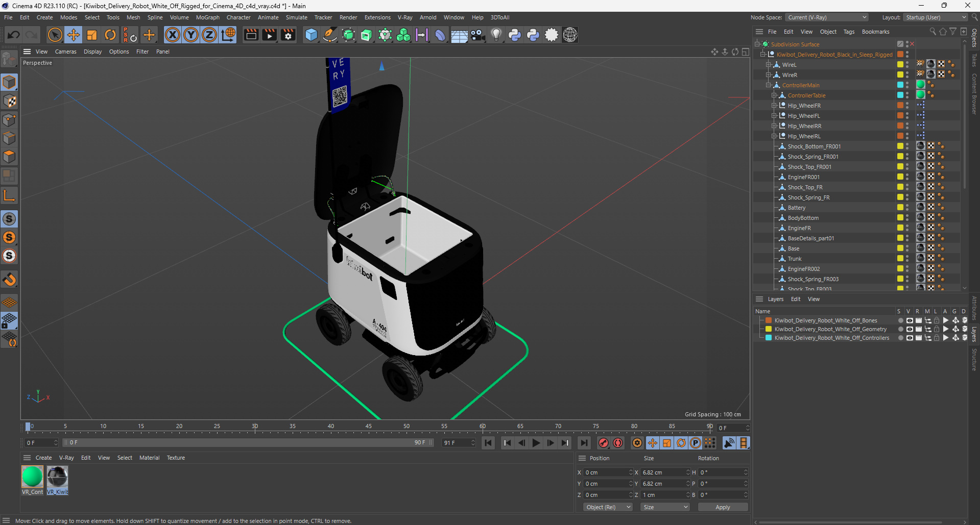
Task: Select the Live Selection tool
Action: pos(55,35)
